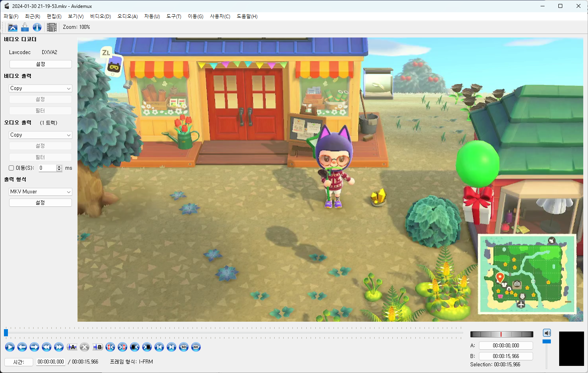
Task: Click 설정 under 비디오 출력
Action: (40, 99)
